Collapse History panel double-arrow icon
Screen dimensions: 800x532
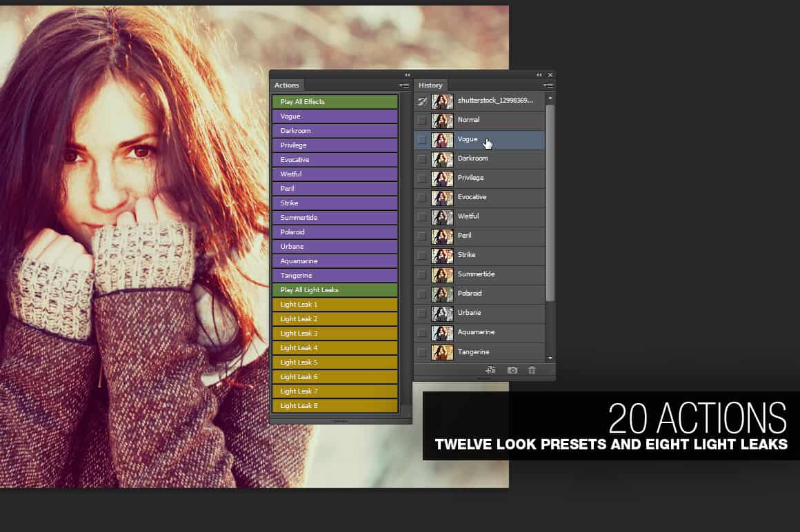tap(539, 75)
